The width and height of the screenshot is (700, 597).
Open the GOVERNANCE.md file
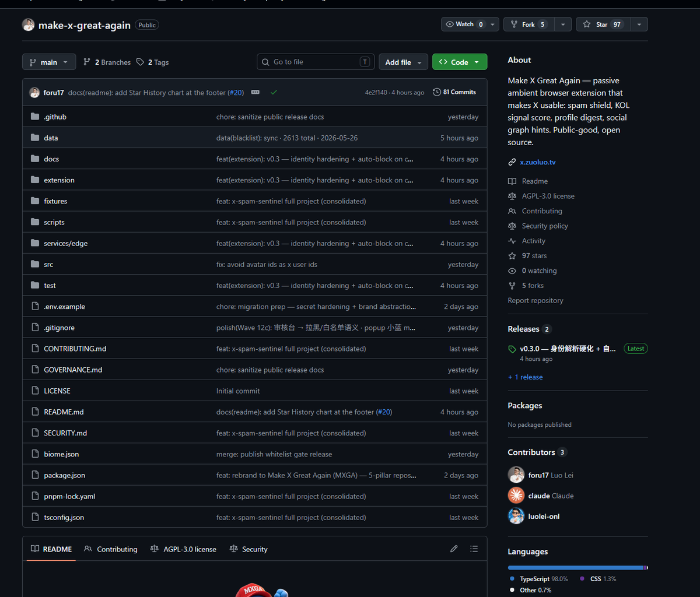pos(73,370)
